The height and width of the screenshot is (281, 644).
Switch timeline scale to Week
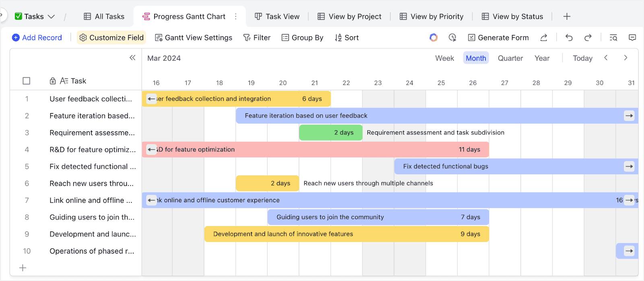pyautogui.click(x=444, y=58)
